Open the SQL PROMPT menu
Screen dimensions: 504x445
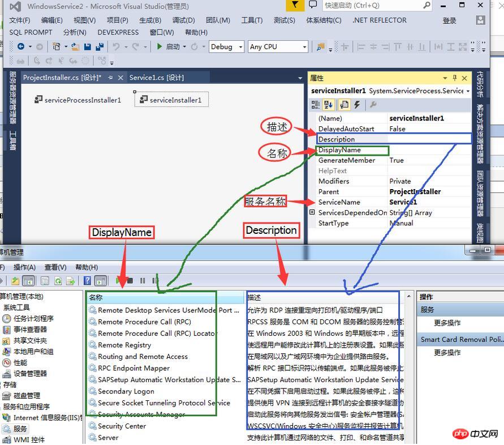coord(31,32)
